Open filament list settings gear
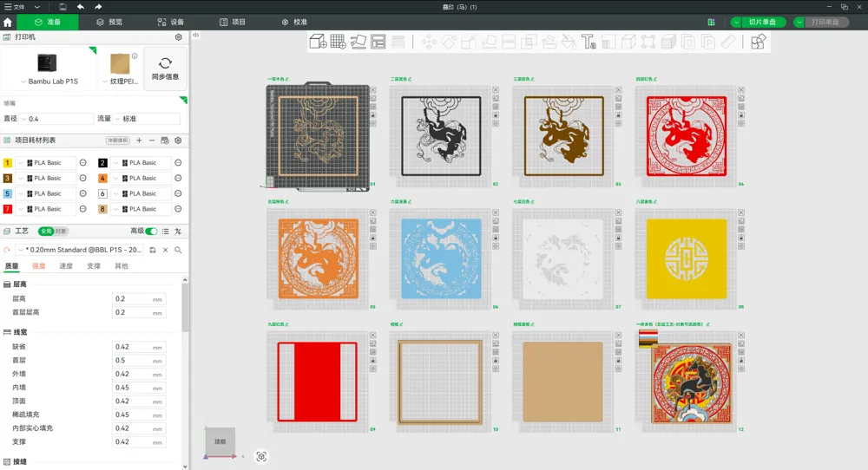868x470 pixels. 178,140
